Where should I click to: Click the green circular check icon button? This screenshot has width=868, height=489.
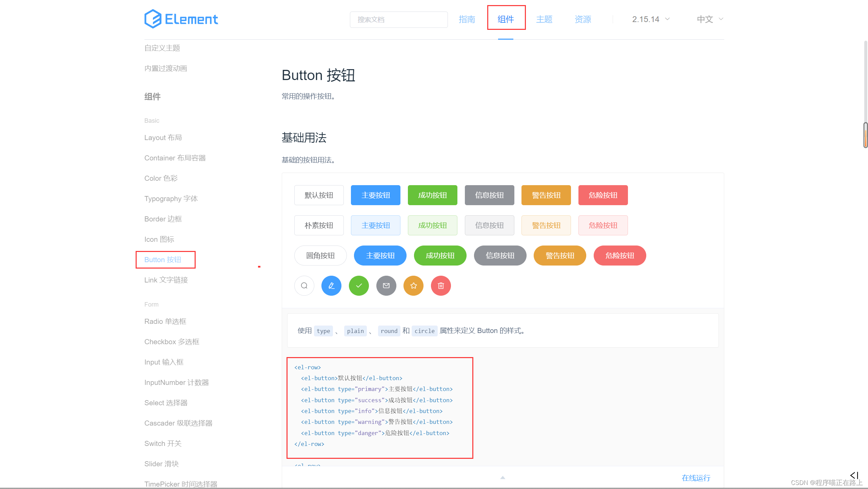359,286
